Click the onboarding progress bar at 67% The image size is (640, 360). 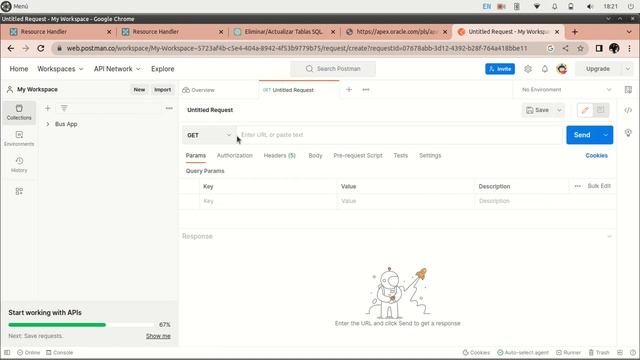[x=81, y=325]
